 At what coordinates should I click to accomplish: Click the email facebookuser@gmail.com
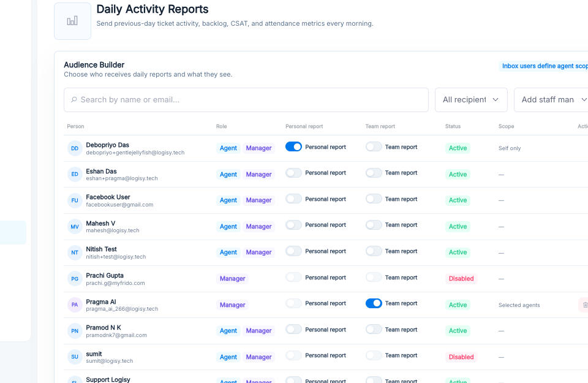tap(119, 205)
